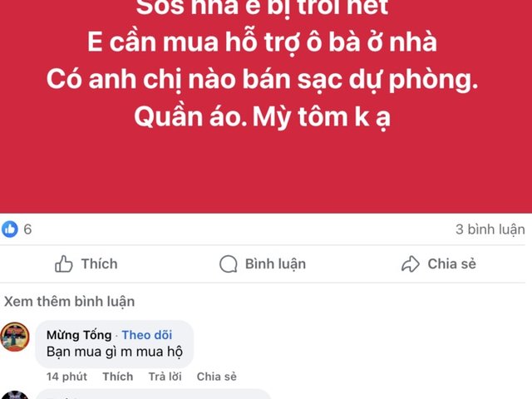
Task: Expand Xem thêm bình luận
Action: (x=69, y=301)
